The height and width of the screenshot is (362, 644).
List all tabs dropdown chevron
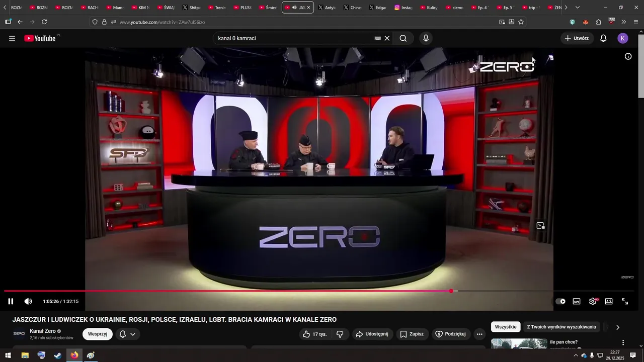[x=578, y=8]
